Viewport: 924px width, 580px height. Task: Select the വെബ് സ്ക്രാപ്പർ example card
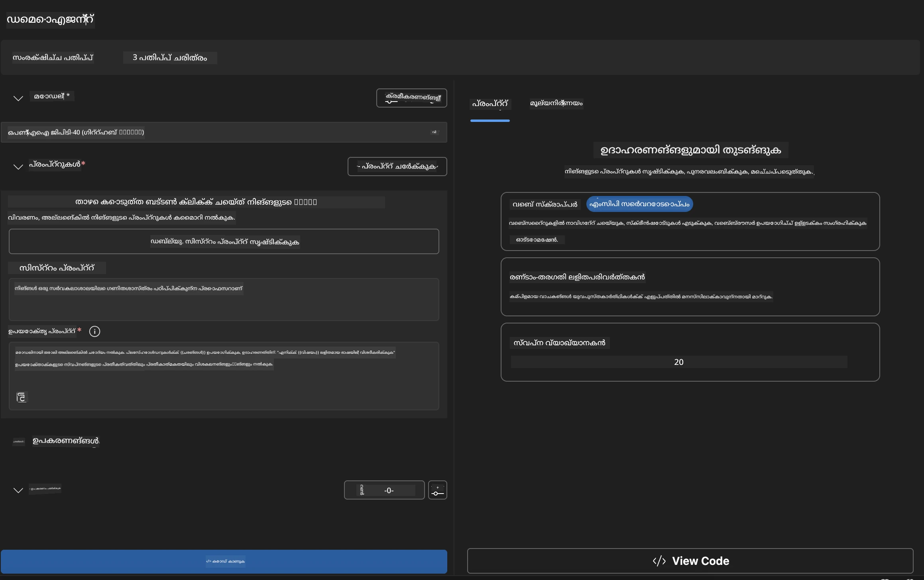pos(690,221)
